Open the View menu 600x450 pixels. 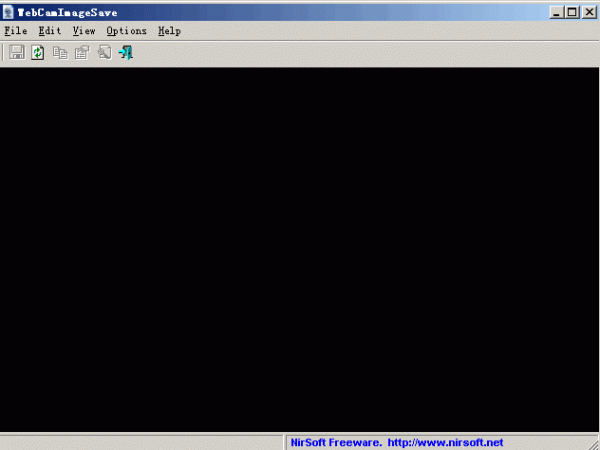(x=84, y=31)
